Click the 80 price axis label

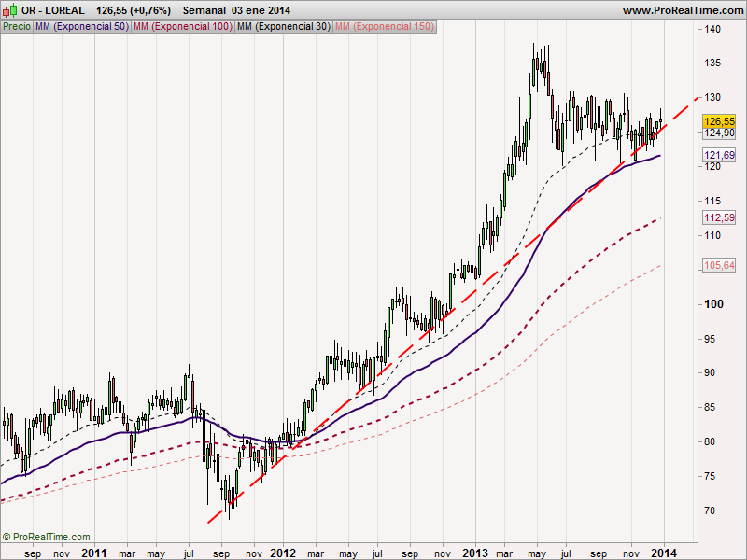tap(710, 441)
